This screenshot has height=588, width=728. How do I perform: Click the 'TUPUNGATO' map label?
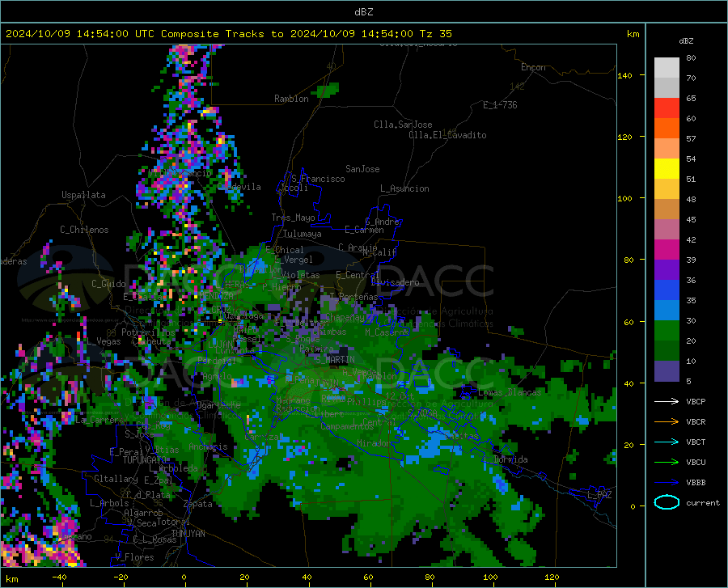145,460
